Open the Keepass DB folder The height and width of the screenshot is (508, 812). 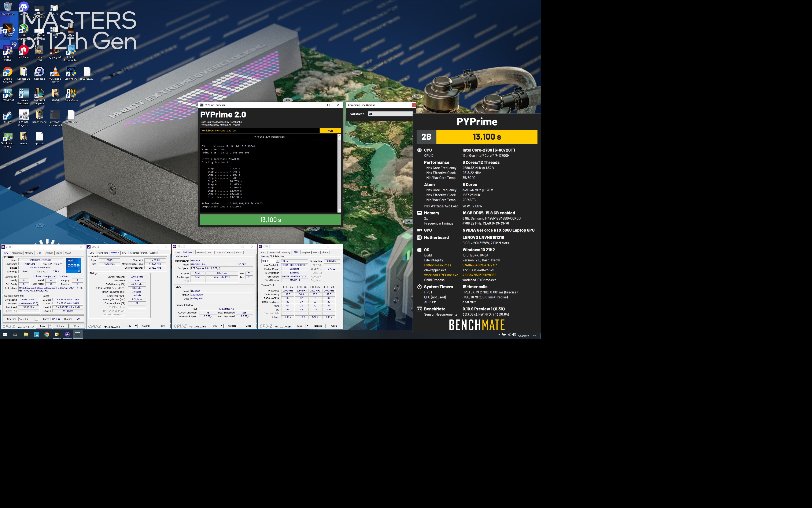tap(23, 74)
